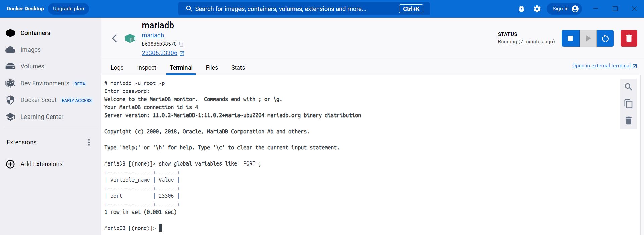Clear terminal with trash icon
Viewport: 644px width, 235px height.
628,121
